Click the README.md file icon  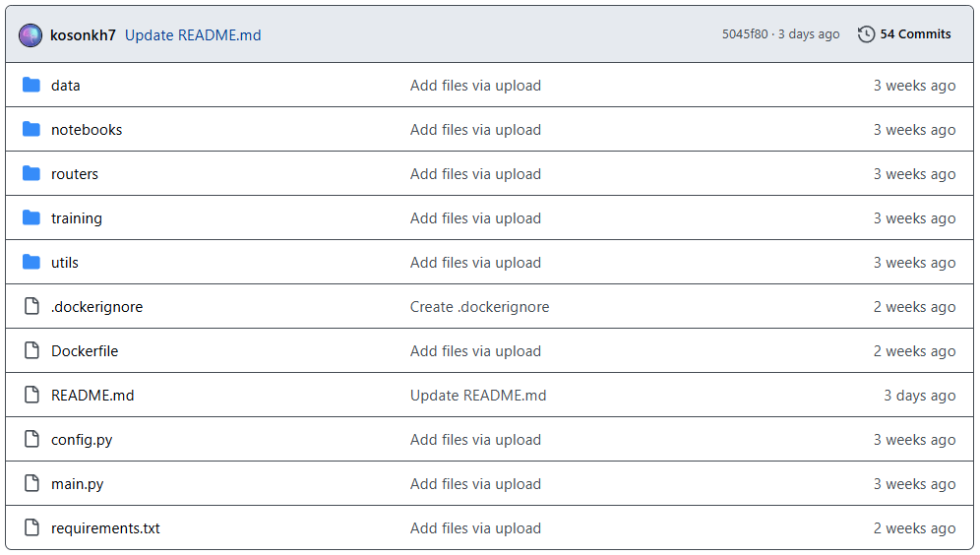coord(31,395)
